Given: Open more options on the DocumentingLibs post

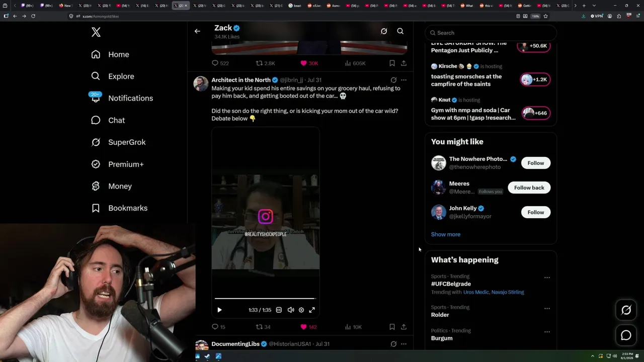Looking at the screenshot, I should 404,344.
